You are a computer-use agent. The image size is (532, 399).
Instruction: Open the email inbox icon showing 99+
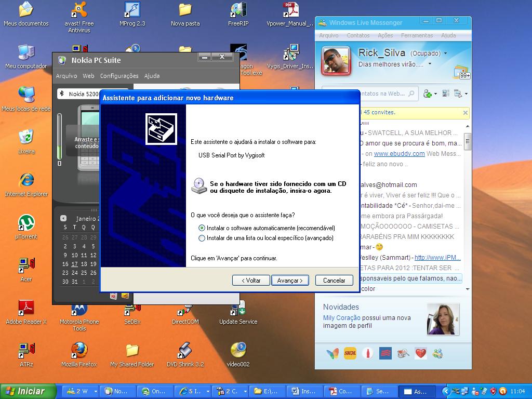pyautogui.click(x=461, y=72)
